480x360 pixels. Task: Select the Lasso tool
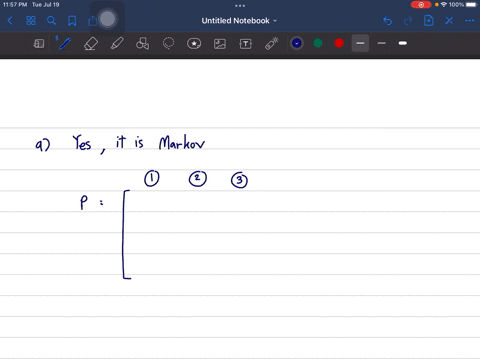pos(168,44)
